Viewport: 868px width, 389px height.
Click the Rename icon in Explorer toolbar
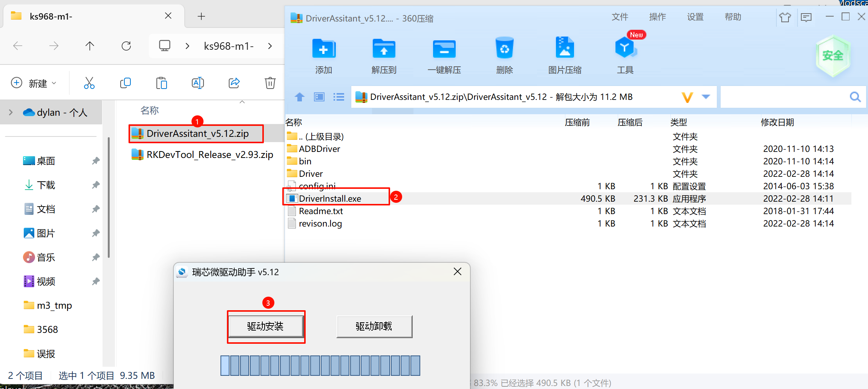(x=197, y=83)
